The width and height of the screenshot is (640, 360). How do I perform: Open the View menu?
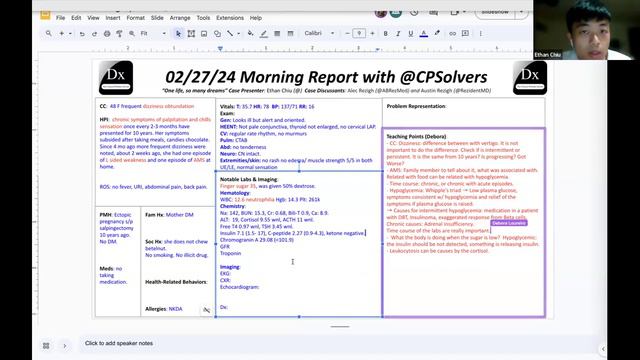pyautogui.click(x=93, y=18)
